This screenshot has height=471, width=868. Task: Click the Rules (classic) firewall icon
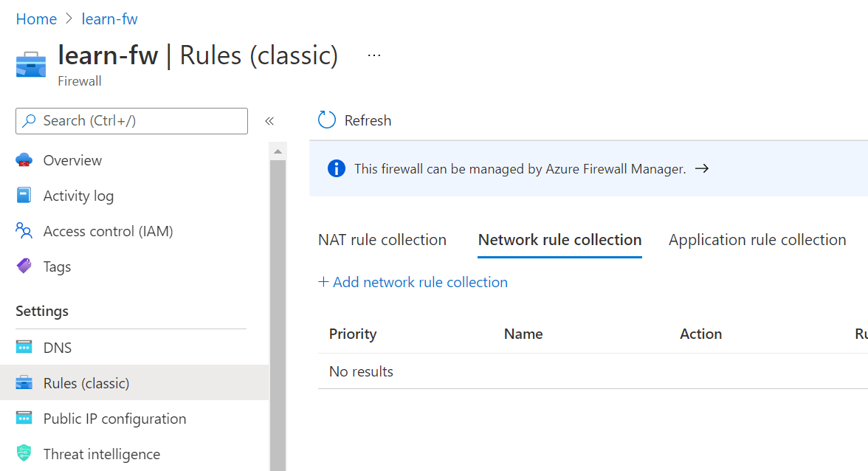click(24, 382)
